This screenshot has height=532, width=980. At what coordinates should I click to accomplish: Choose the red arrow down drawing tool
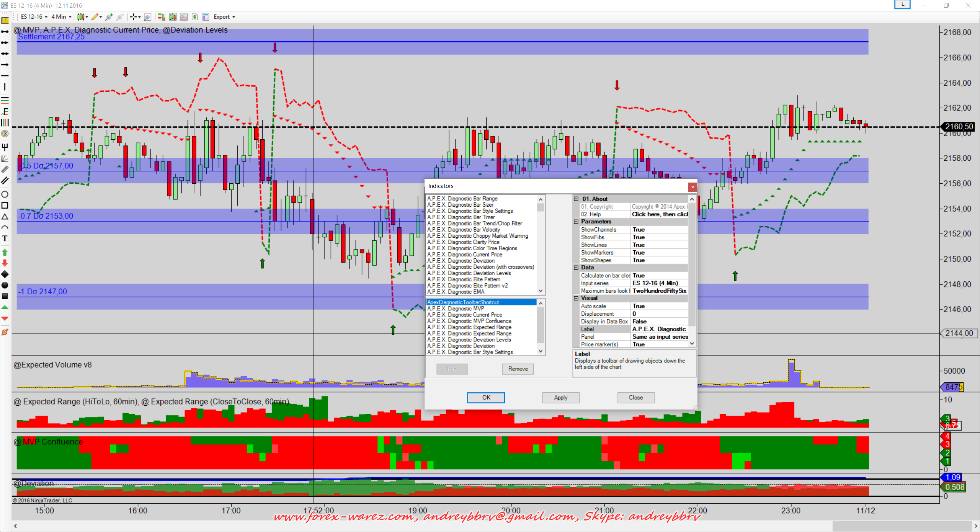5,263
